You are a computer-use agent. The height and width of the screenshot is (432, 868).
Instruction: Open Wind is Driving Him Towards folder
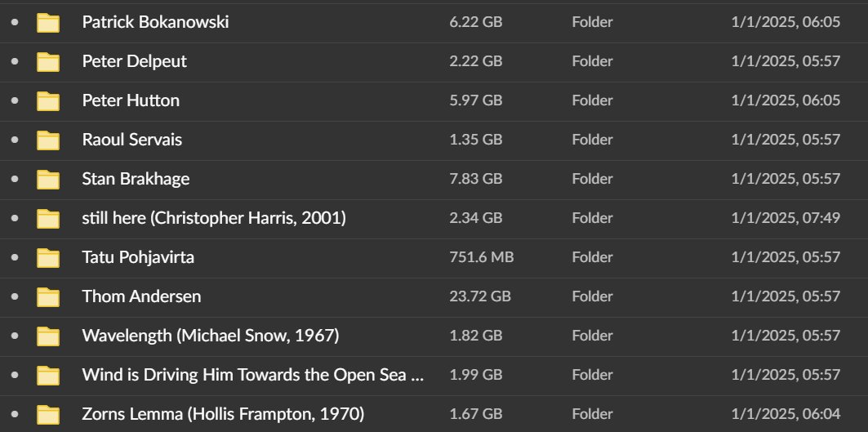(253, 375)
